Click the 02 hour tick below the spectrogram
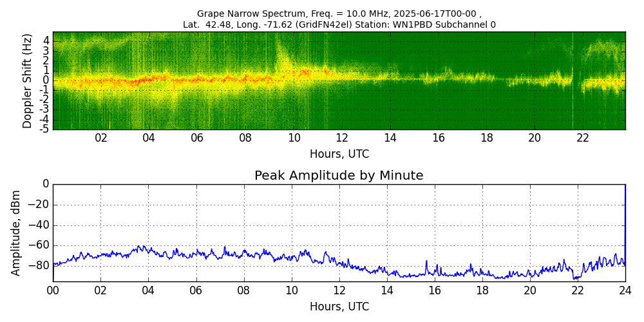The width and height of the screenshot is (644, 322). click(101, 138)
